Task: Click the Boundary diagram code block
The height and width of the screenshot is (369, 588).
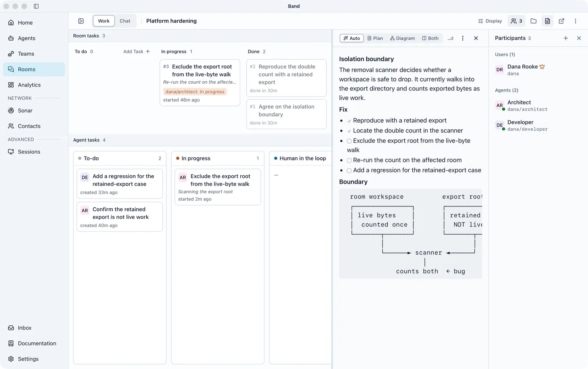Action: coord(410,234)
